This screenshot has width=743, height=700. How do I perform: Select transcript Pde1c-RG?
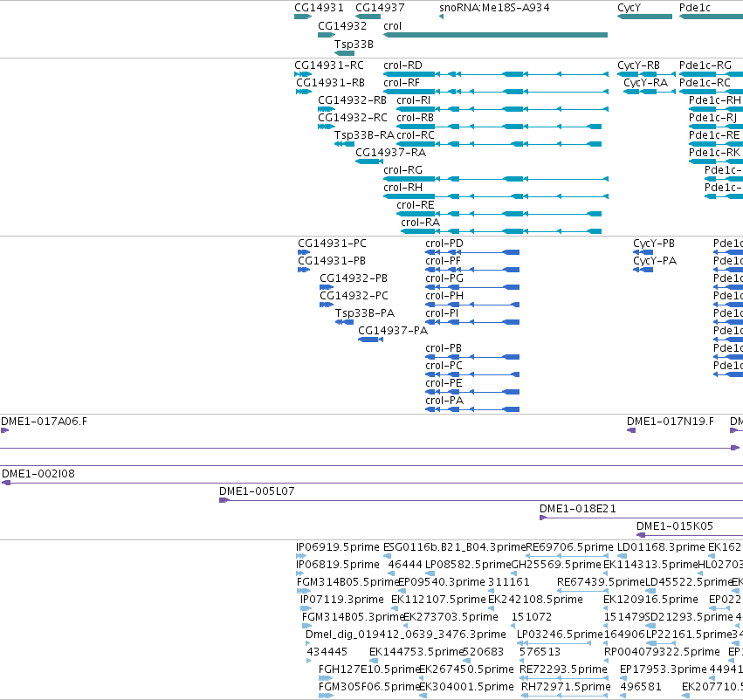[x=711, y=74]
